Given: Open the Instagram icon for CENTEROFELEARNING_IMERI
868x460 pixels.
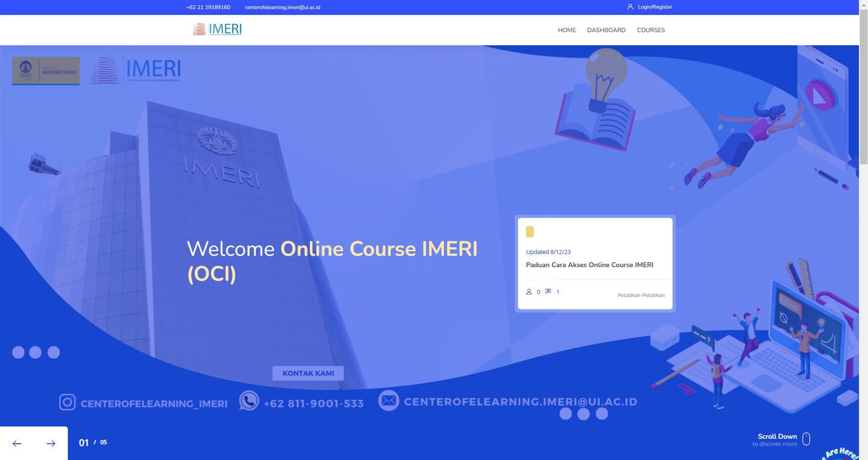Looking at the screenshot, I should tap(67, 402).
